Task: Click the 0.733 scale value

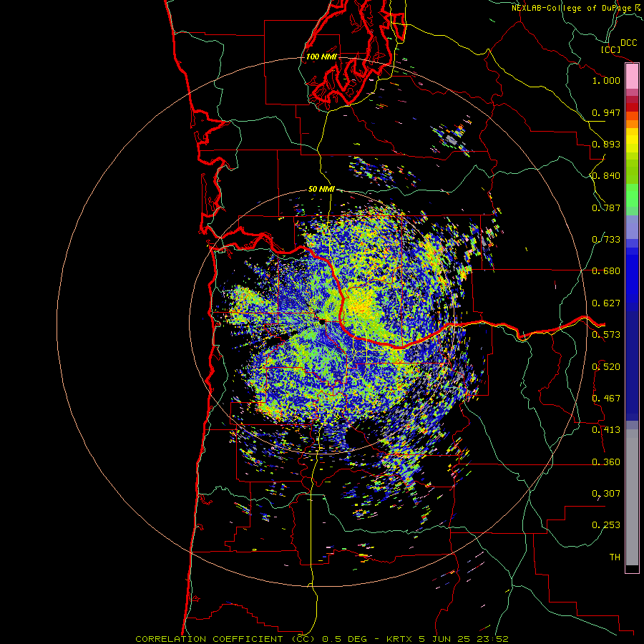Action: click(606, 240)
